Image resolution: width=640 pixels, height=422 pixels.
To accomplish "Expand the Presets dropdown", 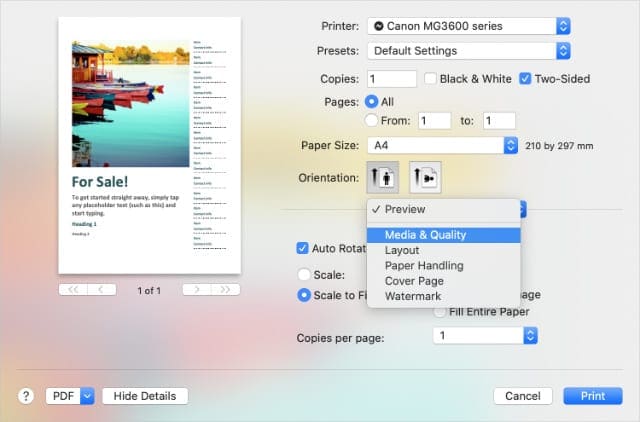I will 468,50.
